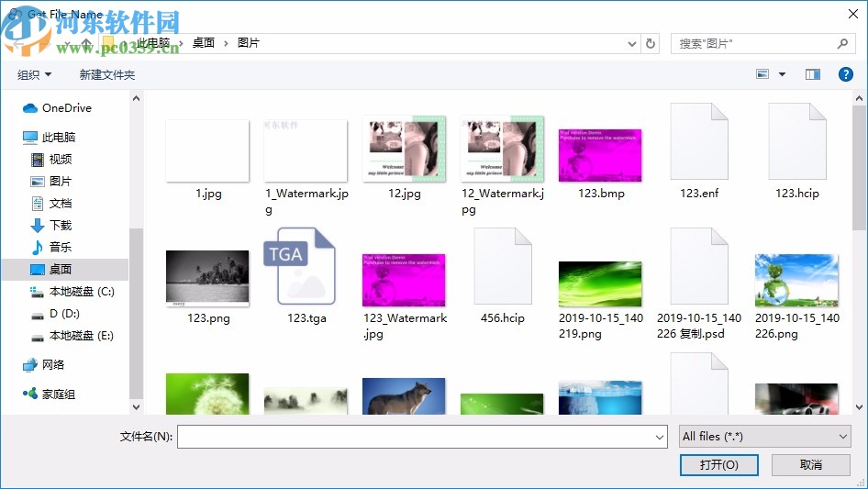Click the search magnifier icon
Screen dimensions: 868x489
(842, 43)
